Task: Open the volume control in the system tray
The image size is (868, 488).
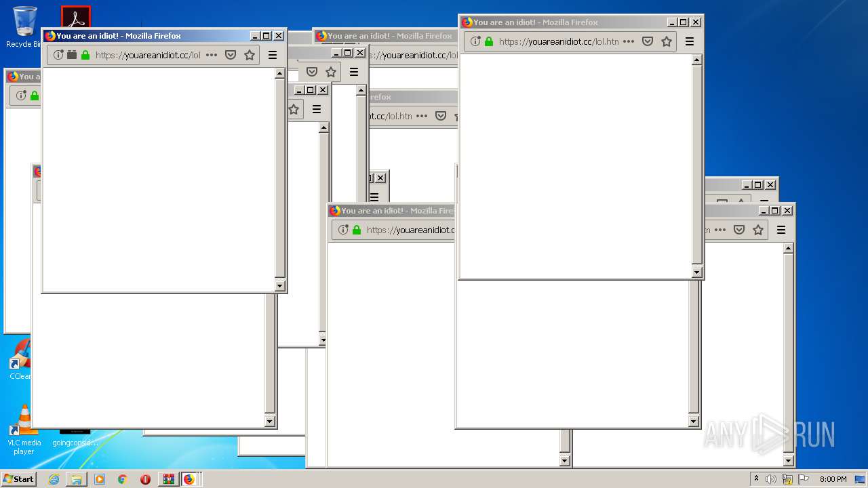Action: [771, 479]
